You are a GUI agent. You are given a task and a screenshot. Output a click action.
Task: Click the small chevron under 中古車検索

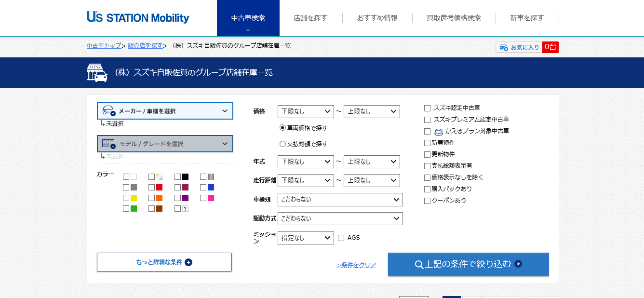tap(248, 30)
